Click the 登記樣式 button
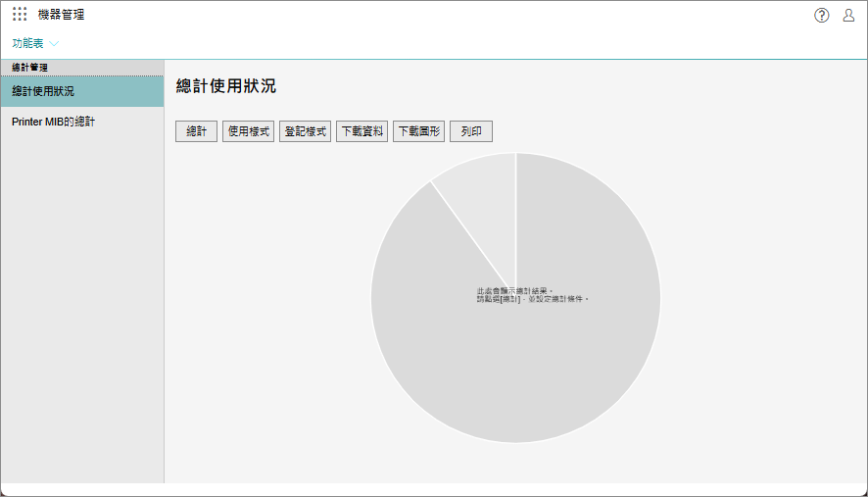Viewport: 868px width, 497px height. [306, 131]
